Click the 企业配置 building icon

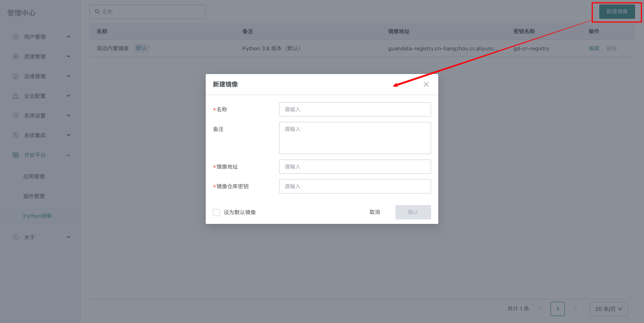[15, 96]
